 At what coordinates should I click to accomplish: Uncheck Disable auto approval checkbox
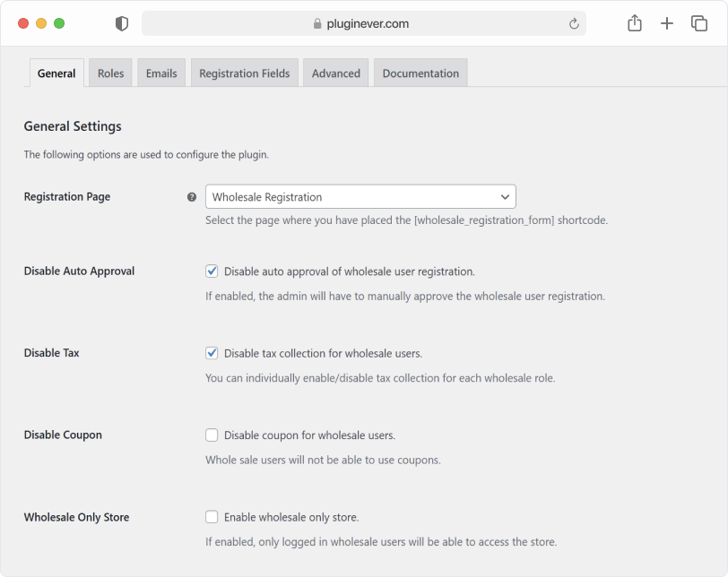[212, 271]
